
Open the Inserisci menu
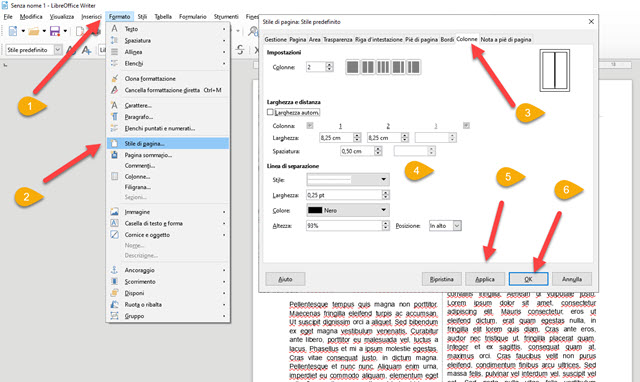click(91, 17)
